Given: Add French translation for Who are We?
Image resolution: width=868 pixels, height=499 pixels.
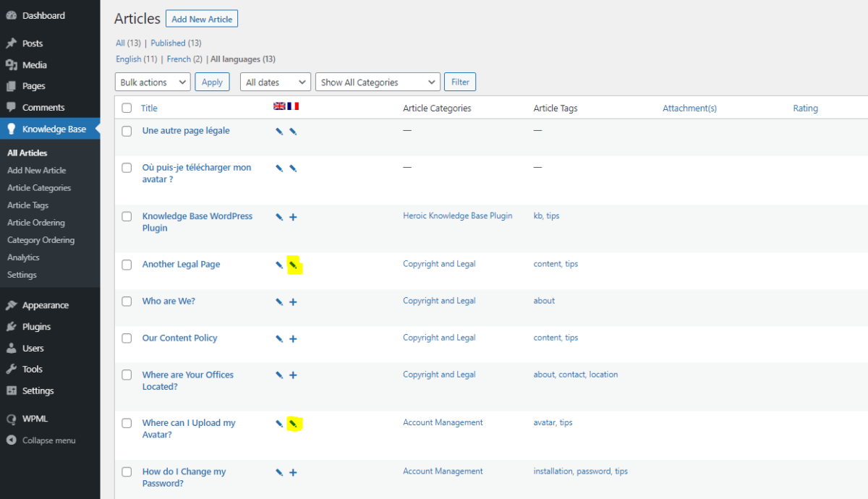Looking at the screenshot, I should [x=293, y=302].
